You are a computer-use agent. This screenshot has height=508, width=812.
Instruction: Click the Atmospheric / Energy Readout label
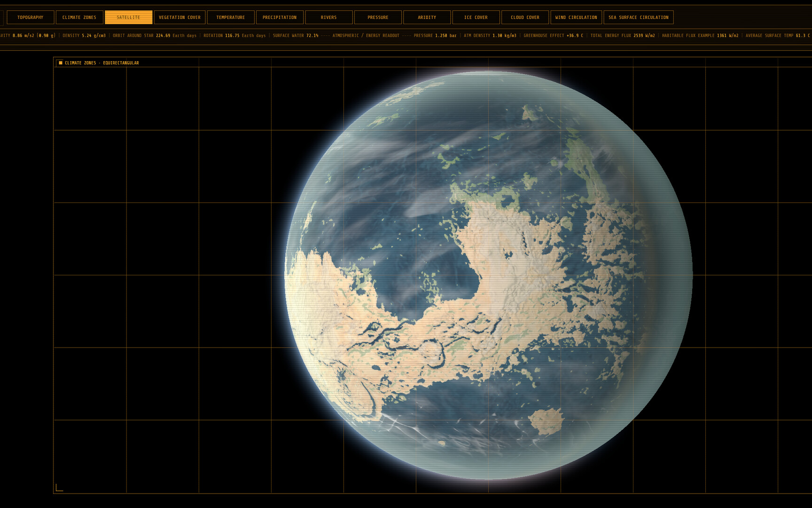[x=366, y=36]
